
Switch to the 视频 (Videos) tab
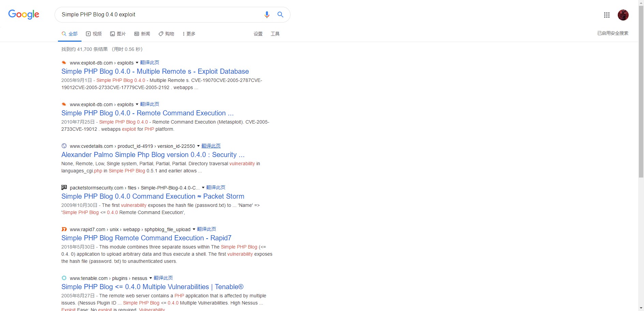[94, 34]
